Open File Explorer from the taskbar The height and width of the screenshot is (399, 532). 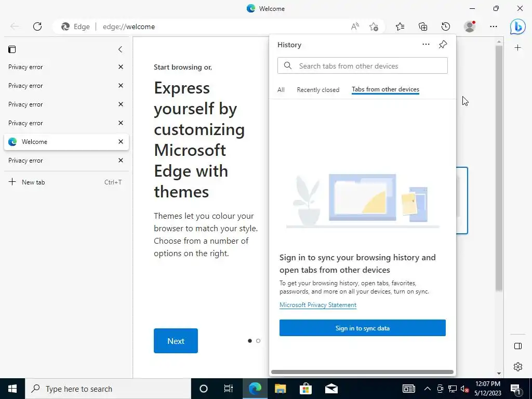[x=280, y=389]
